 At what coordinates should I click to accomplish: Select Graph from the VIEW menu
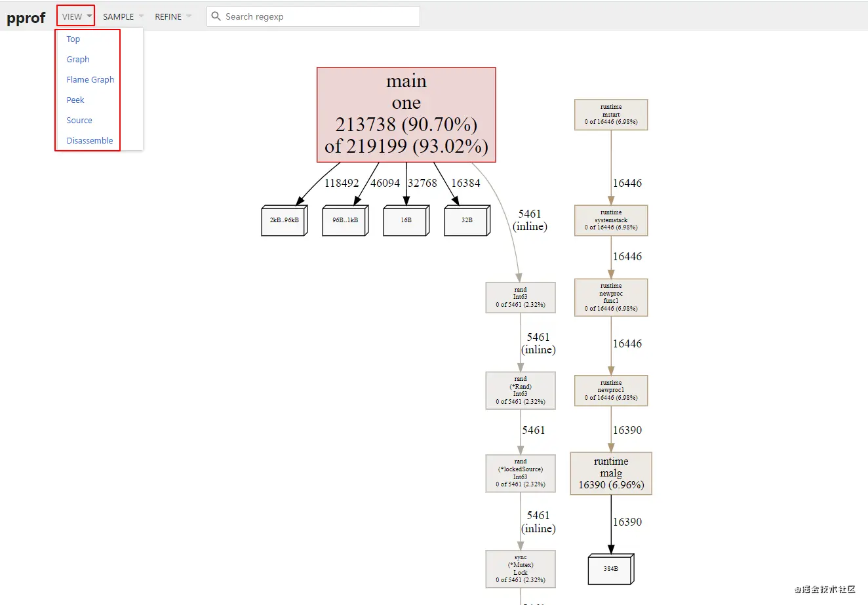pos(78,60)
